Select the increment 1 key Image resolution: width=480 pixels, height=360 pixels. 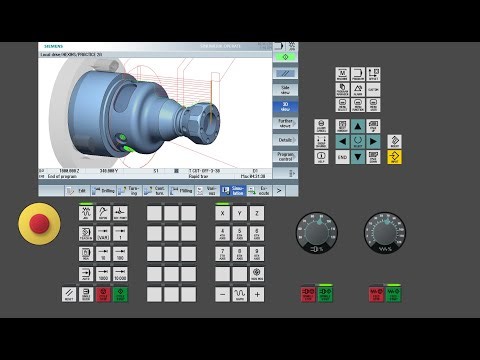point(120,234)
